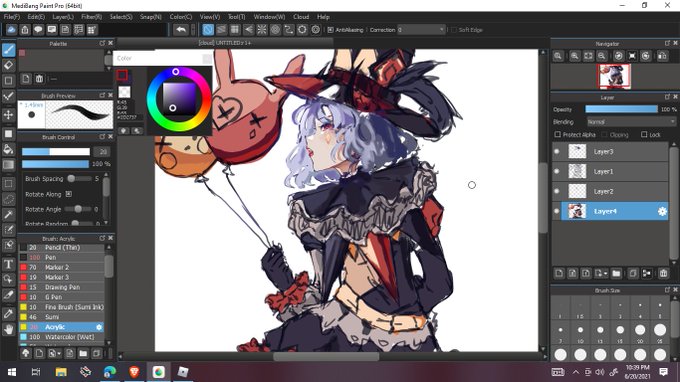Select the Eraser tool
Screen dimensions: 680x382
8,65
